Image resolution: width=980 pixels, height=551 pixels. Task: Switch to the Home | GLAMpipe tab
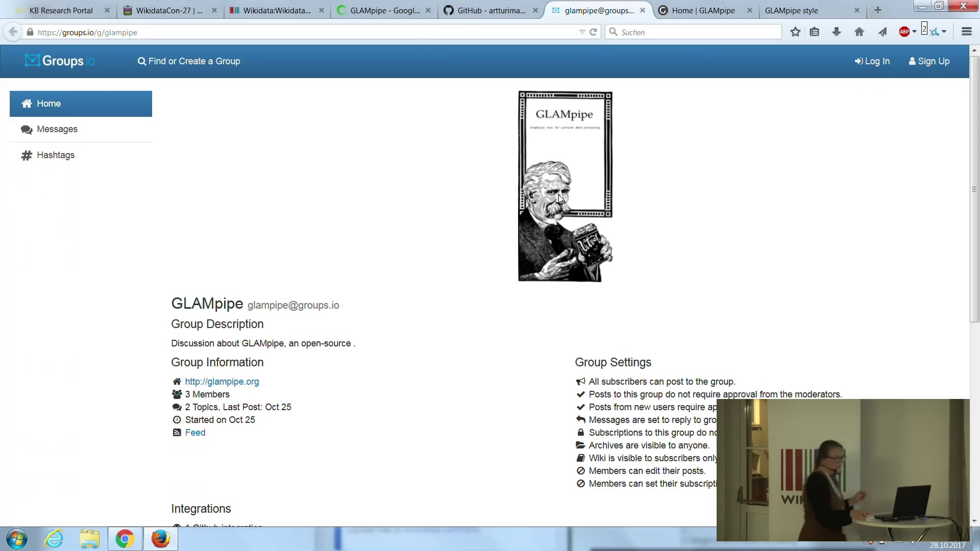(x=703, y=10)
